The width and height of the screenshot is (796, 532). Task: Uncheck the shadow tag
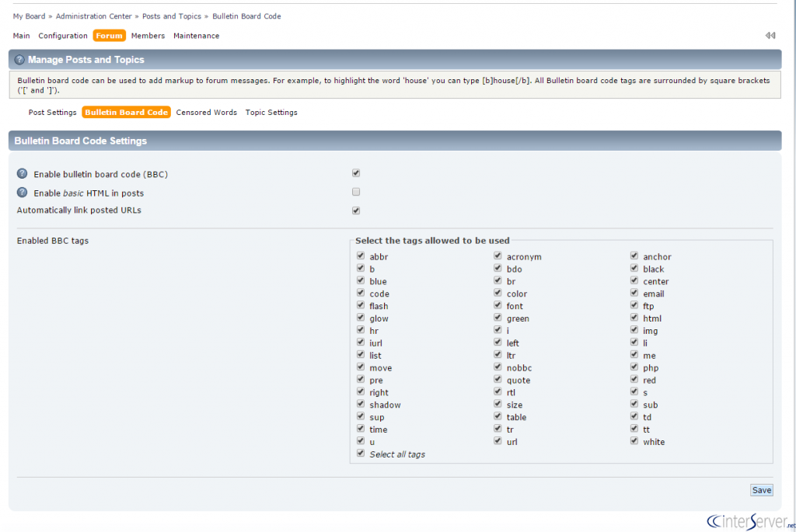361,404
